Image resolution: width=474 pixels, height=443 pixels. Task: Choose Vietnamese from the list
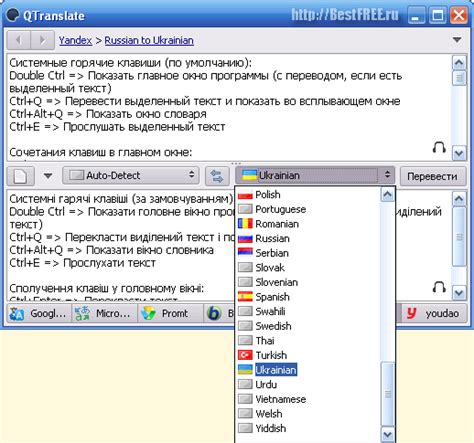pos(308,399)
